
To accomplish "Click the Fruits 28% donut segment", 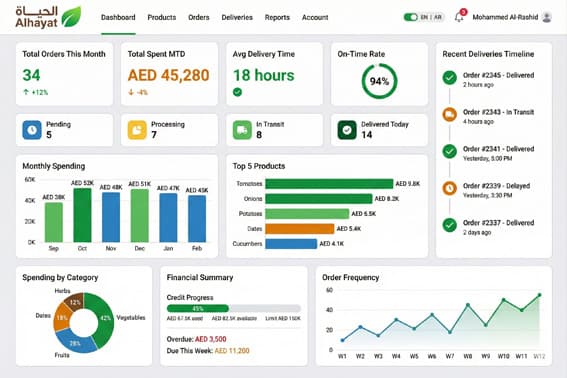I will pyautogui.click(x=74, y=343).
